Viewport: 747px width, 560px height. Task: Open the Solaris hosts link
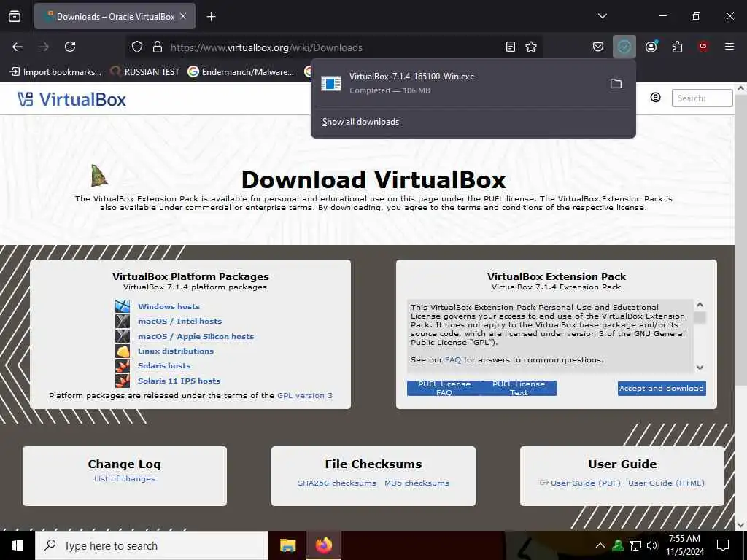tap(164, 366)
